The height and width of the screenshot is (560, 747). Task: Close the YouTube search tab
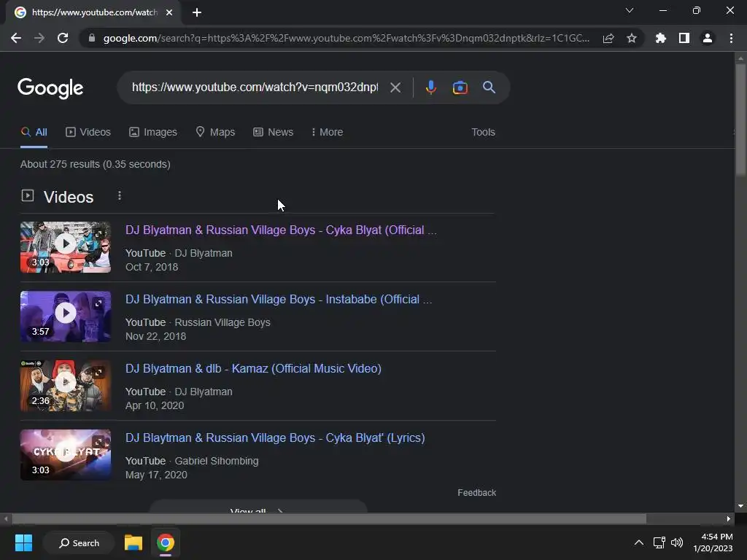169,12
